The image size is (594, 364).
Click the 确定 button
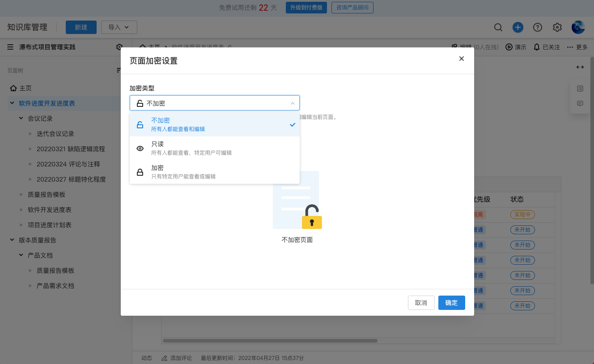pos(452,303)
